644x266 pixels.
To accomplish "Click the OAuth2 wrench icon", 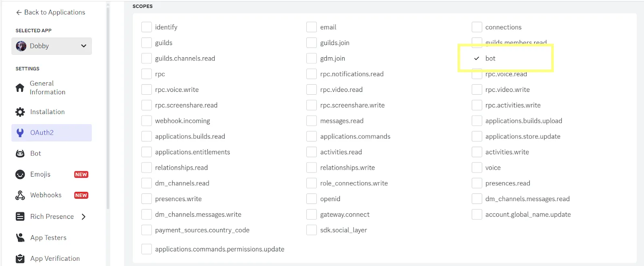I will [x=20, y=133].
